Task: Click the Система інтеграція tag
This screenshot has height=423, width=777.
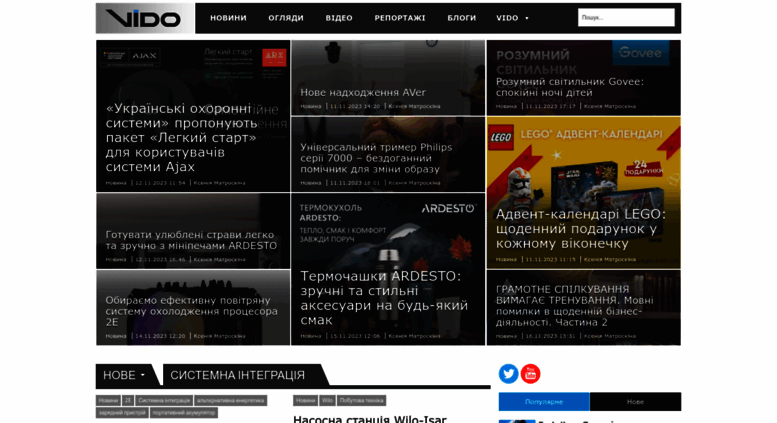Action: click(164, 400)
